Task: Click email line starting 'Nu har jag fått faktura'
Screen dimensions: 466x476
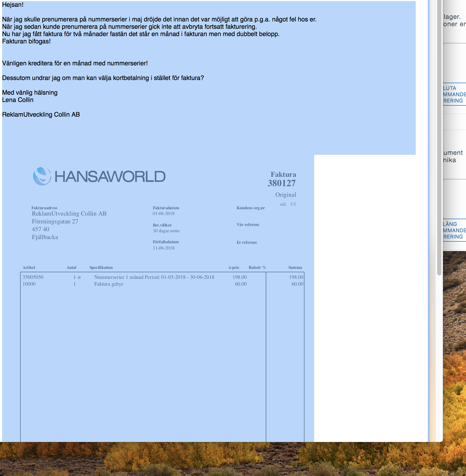Action: point(141,34)
